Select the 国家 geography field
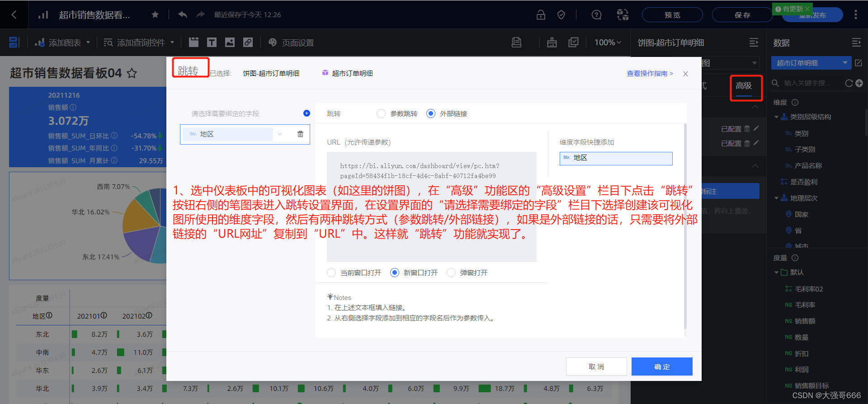The image size is (868, 404). (802, 214)
